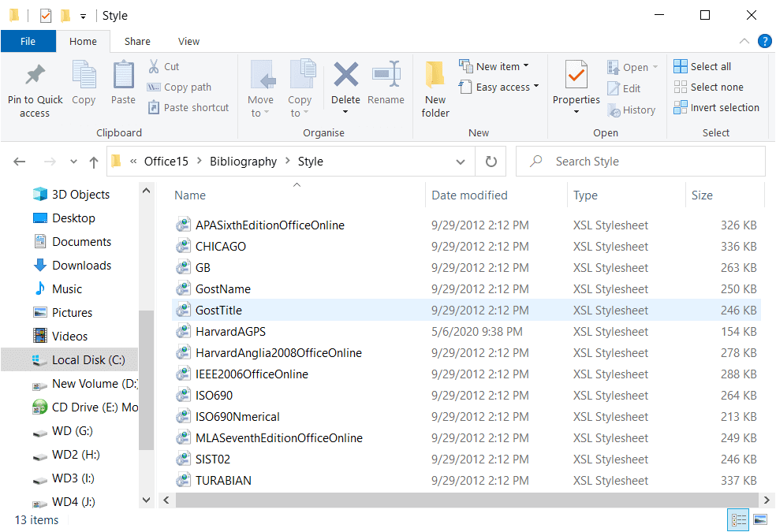Screen dimensions: 776x532
Task: Open the Copy to menu
Action: (x=300, y=89)
